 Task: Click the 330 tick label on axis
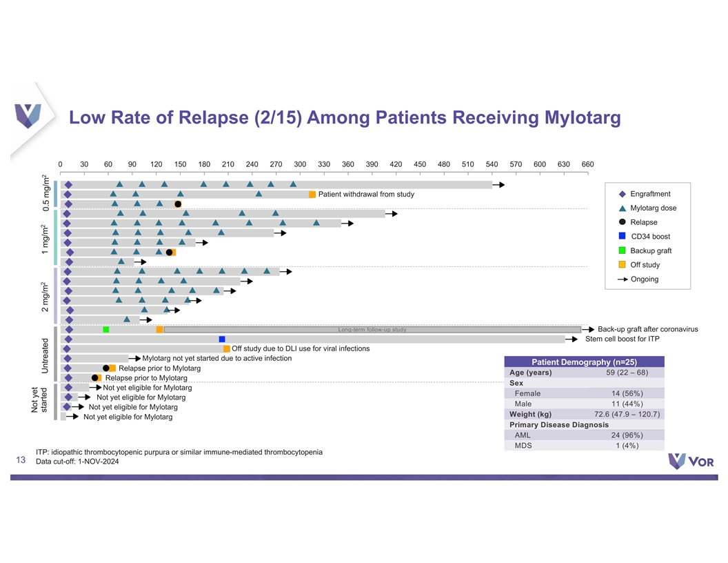(324, 164)
